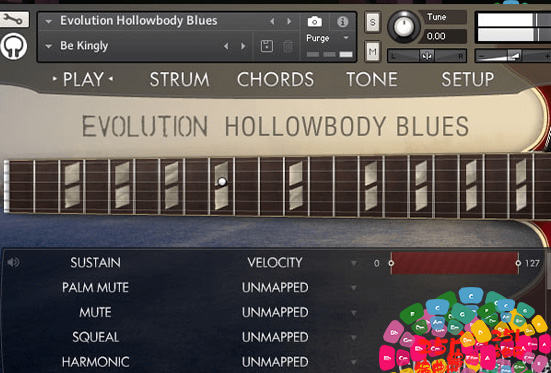Click the volume slider handle

514,56
